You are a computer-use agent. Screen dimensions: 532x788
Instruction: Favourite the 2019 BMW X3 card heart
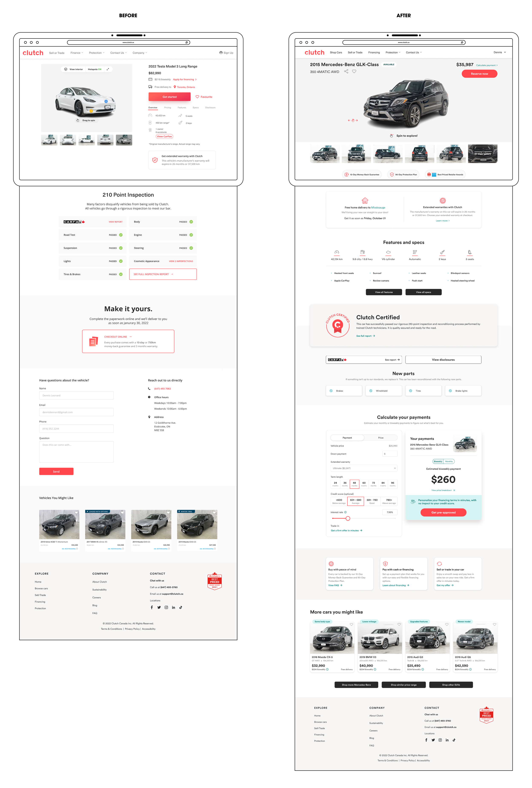[399, 624]
